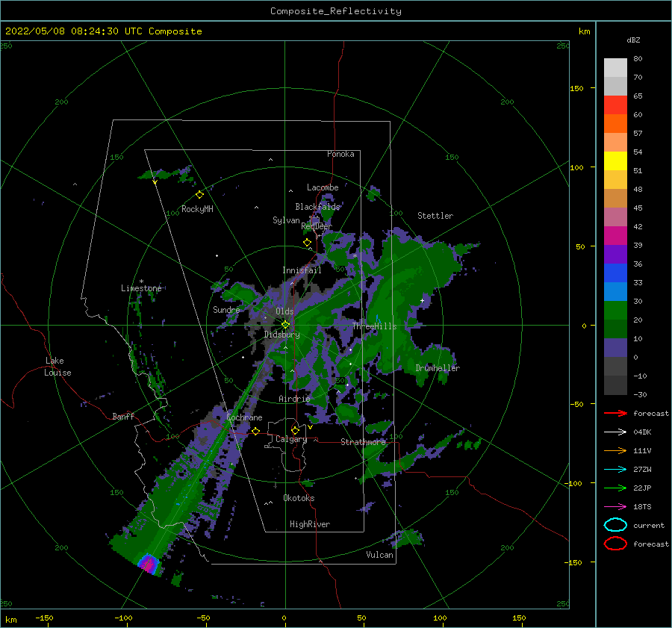Click the Airdrie map label
672x628 pixels.
click(294, 399)
